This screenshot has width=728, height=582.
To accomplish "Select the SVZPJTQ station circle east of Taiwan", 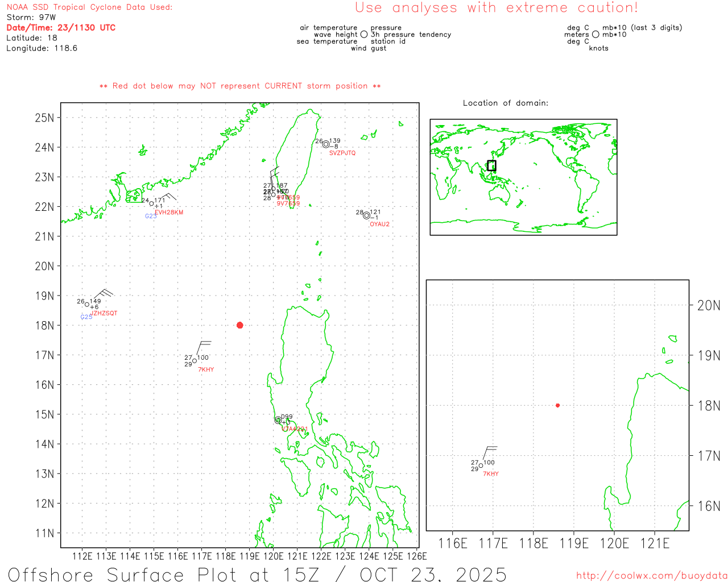I will click(326, 144).
